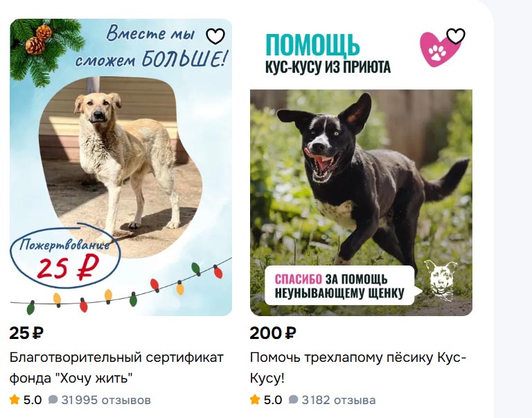Open the 31995 отзывов reviews link

point(106,400)
